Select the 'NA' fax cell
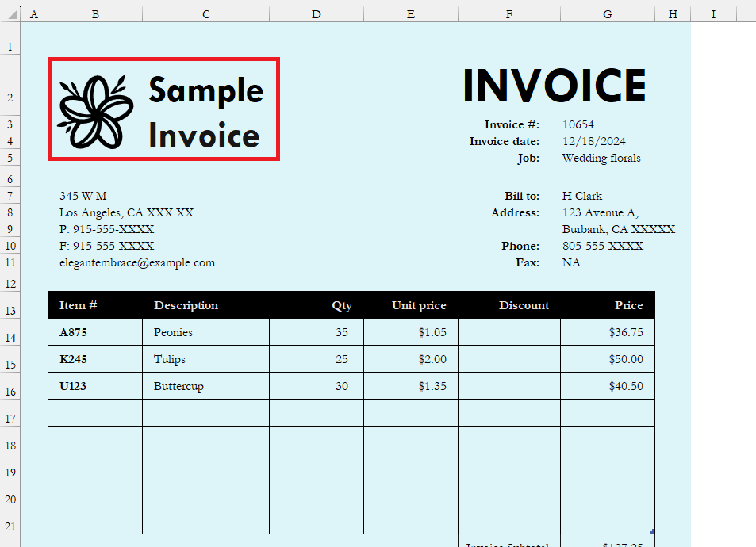This screenshot has width=756, height=547. click(571, 262)
